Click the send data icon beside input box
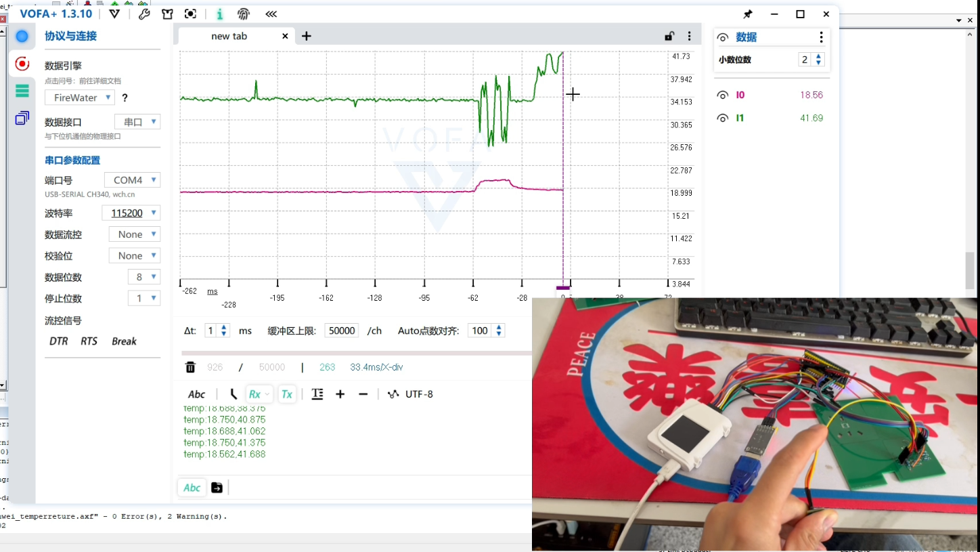 tap(217, 488)
